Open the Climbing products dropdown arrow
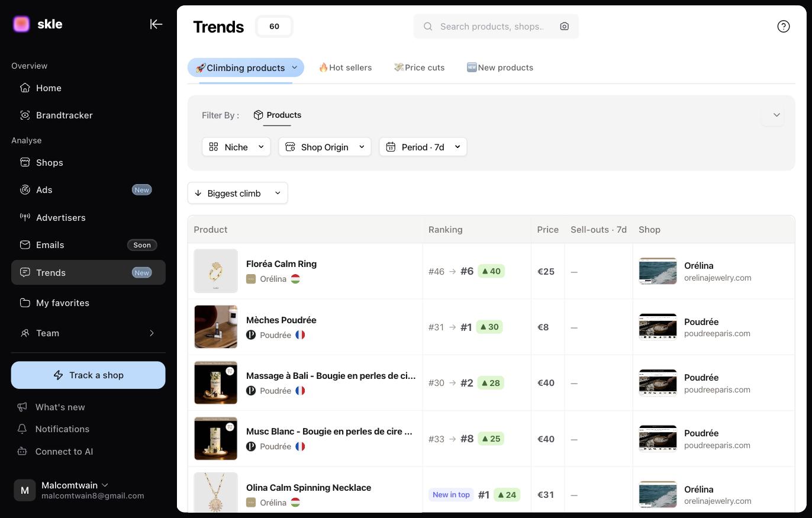The width and height of the screenshot is (812, 518). click(294, 67)
